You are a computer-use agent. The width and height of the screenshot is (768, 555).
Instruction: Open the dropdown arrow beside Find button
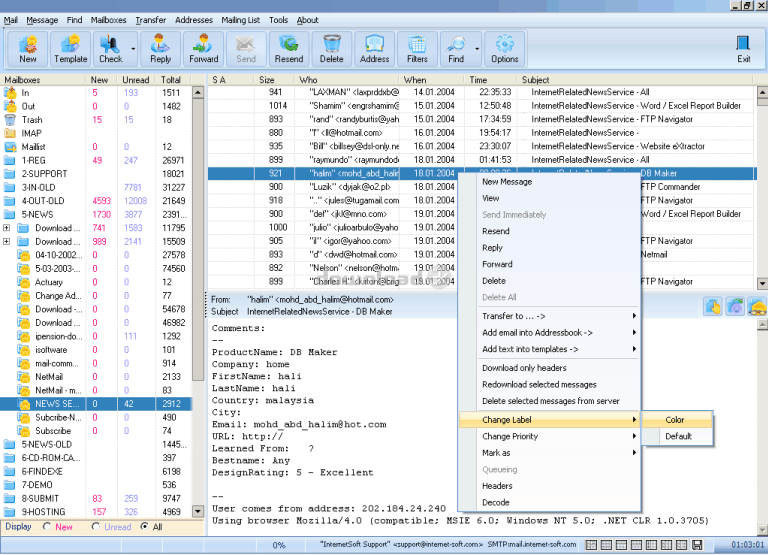(477, 48)
